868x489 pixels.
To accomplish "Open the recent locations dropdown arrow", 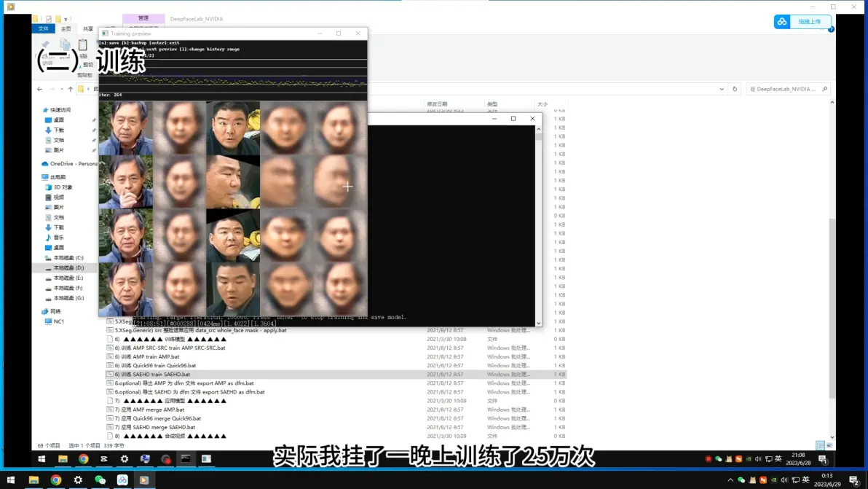I will [61, 89].
